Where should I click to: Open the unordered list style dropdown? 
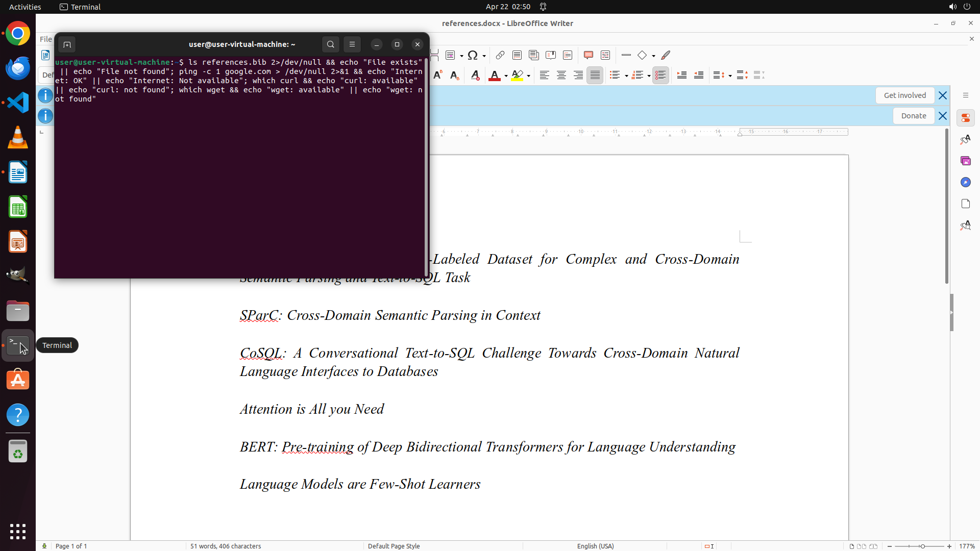click(626, 76)
